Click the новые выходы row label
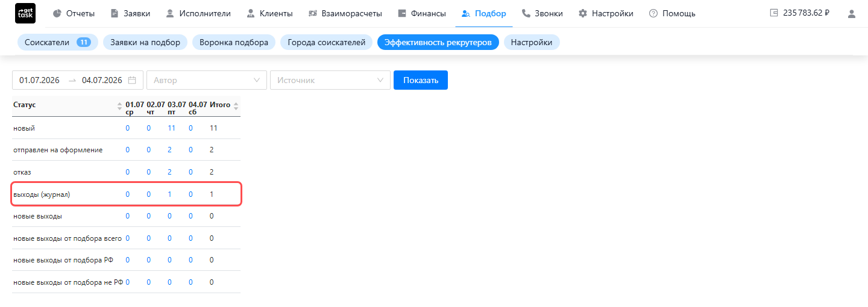The image size is (868, 307). (37, 216)
